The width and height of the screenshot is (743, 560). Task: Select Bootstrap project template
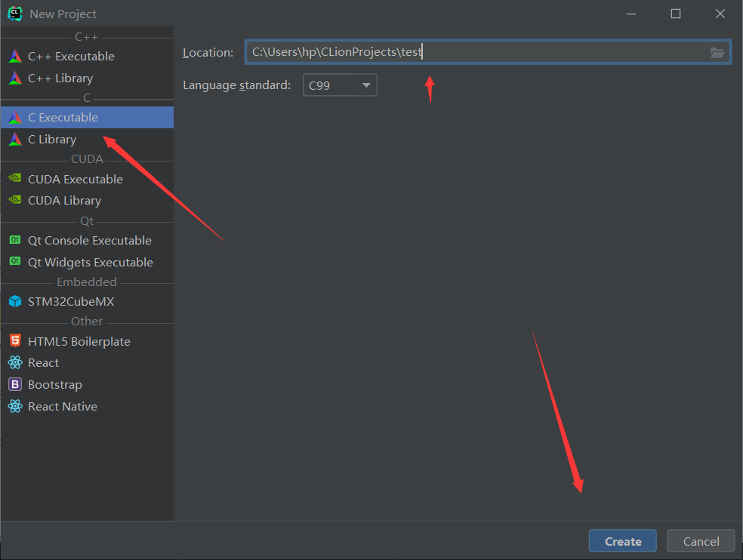87,385
